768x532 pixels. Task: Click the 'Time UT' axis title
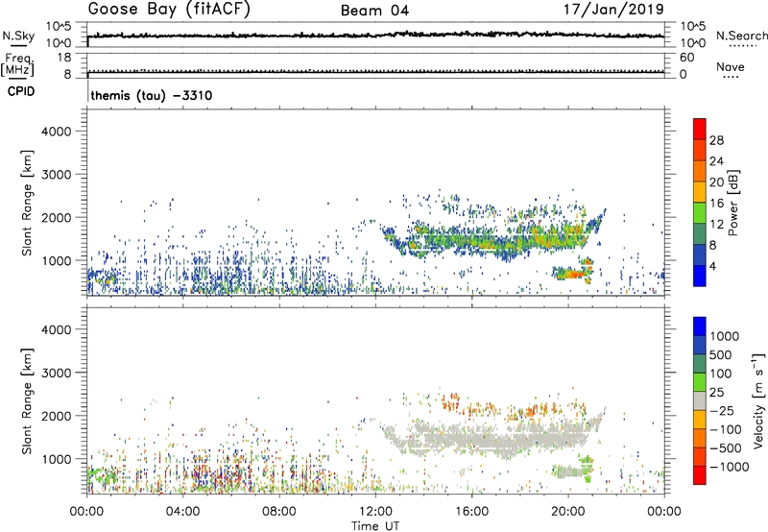[x=375, y=526]
